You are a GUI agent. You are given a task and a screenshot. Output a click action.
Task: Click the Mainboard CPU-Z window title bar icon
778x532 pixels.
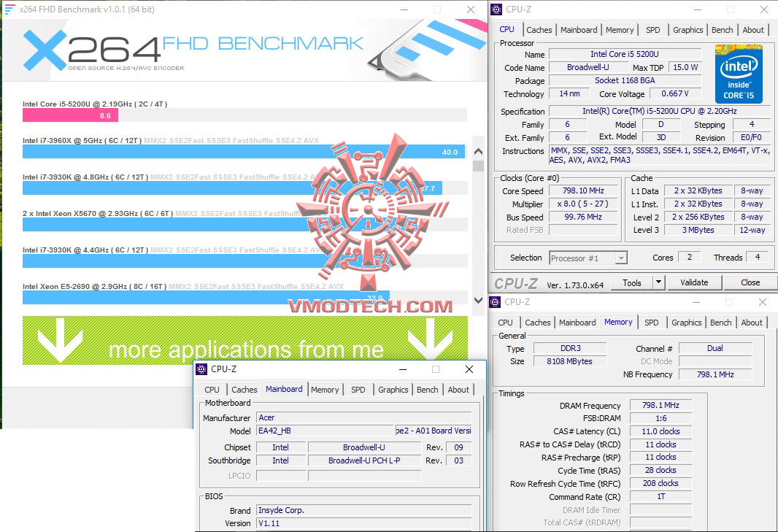click(x=201, y=369)
